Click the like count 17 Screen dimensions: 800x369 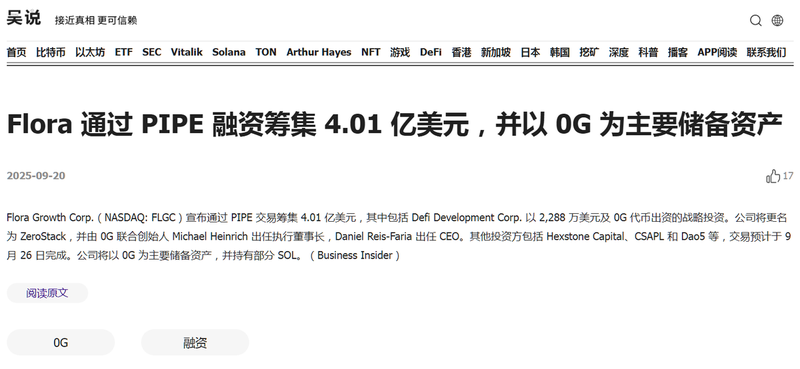788,176
